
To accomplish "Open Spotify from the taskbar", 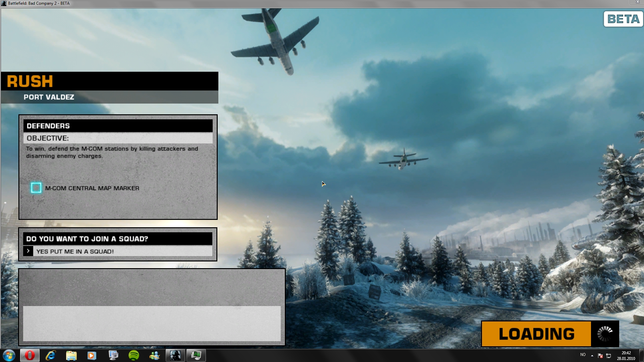I will [x=134, y=355].
